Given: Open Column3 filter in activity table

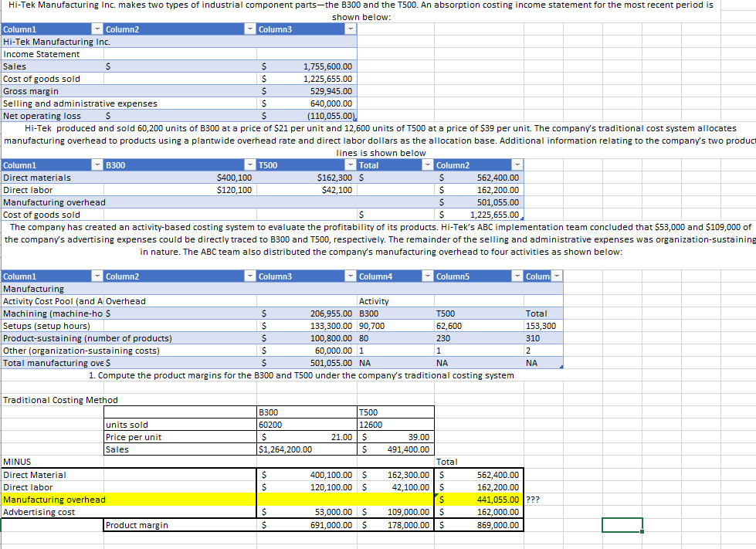Looking at the screenshot, I should (x=351, y=276).
